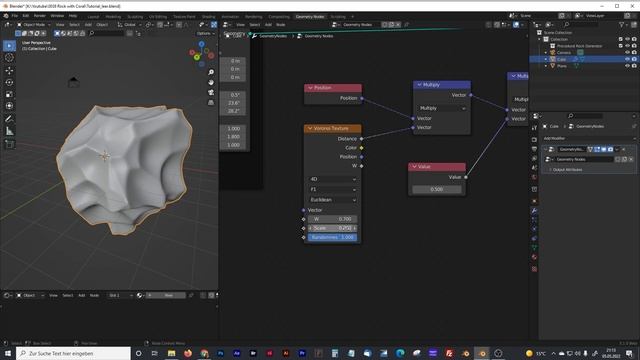Switch to the Shading workspace tab
This screenshot has width=640, height=360.
[209, 17]
